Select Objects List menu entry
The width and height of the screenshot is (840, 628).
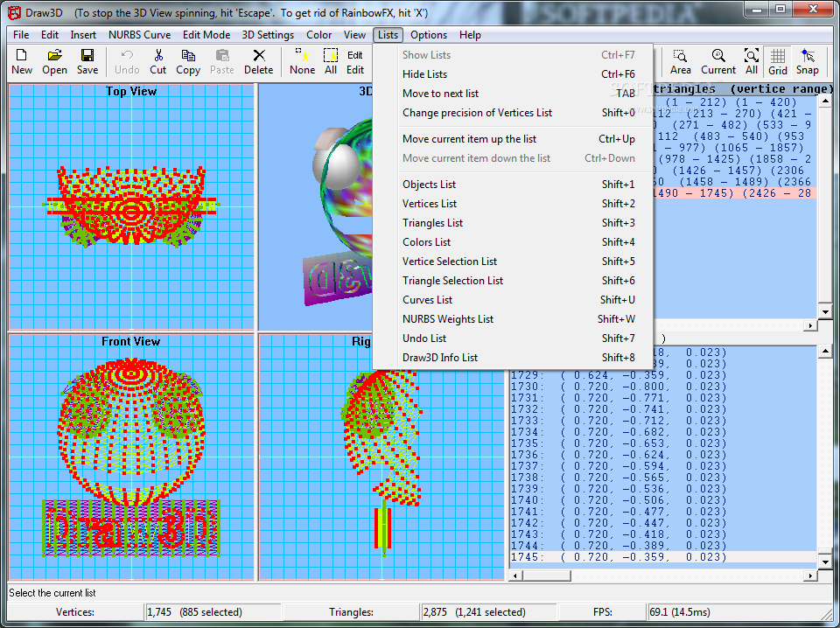pyautogui.click(x=513, y=185)
